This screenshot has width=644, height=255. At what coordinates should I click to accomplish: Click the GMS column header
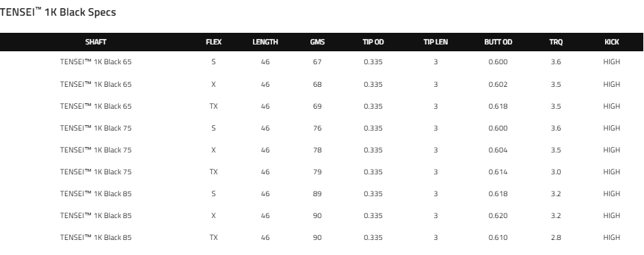click(317, 42)
